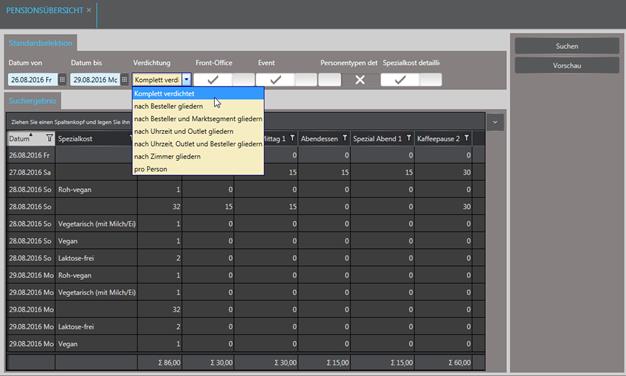The height and width of the screenshot is (376, 626).
Task: Open the Mittag 1 column filter icon
Action: point(292,138)
